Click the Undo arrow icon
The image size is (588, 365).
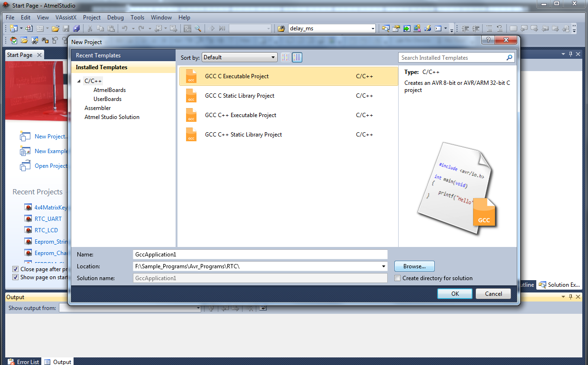coord(124,28)
